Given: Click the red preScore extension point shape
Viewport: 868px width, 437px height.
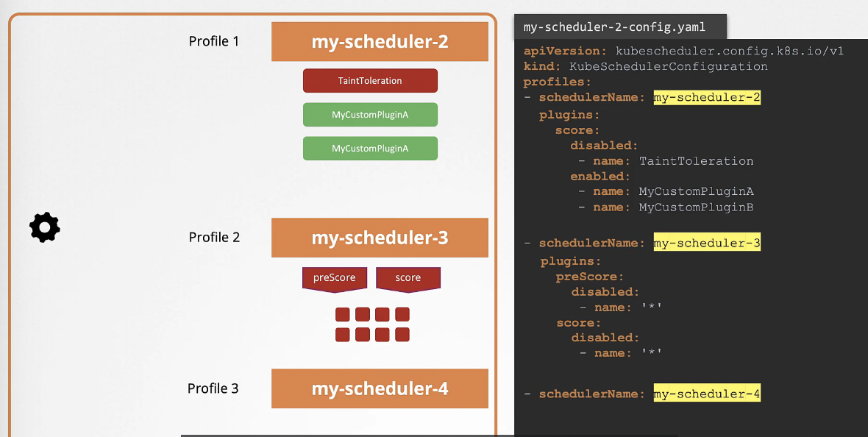Looking at the screenshot, I should tap(335, 279).
